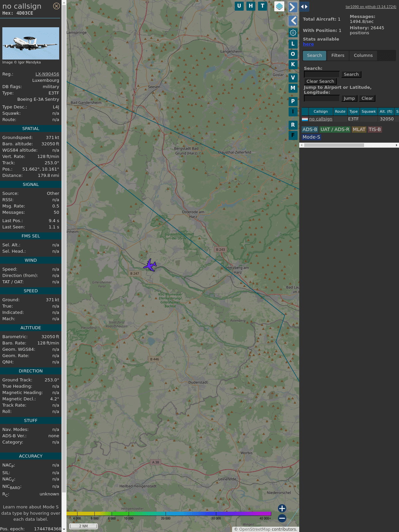Open the map layers selector
The height and width of the screenshot is (532, 399).
click(279, 6)
